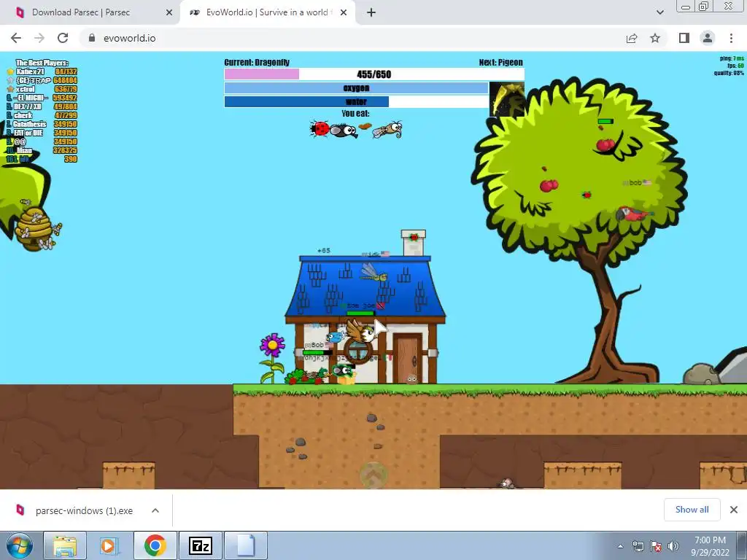Close the Download Parsec tab
747x560 pixels.
[169, 12]
